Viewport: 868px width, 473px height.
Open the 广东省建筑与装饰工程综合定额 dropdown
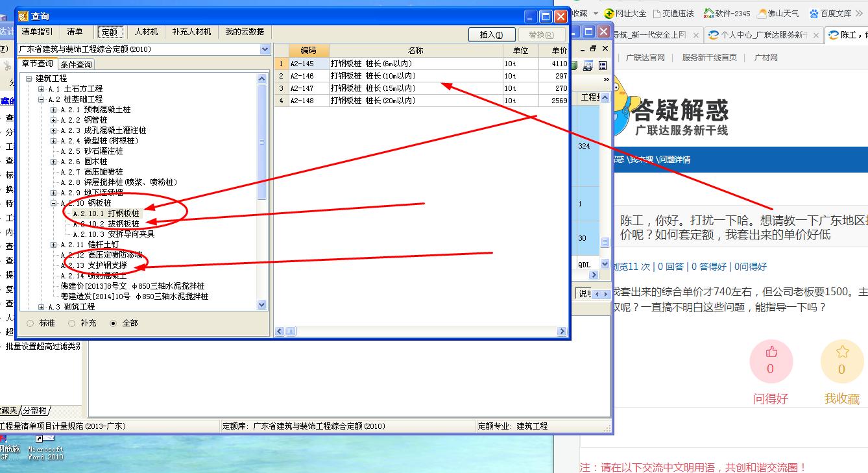[265, 49]
